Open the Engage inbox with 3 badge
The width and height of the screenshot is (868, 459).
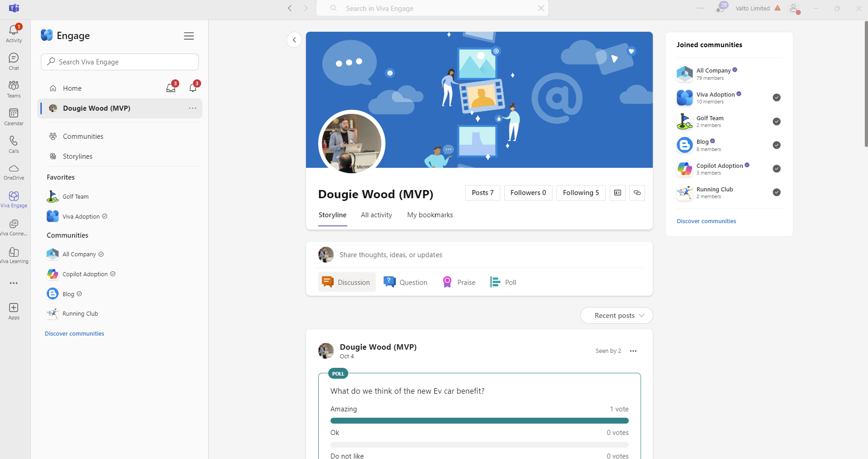click(171, 88)
